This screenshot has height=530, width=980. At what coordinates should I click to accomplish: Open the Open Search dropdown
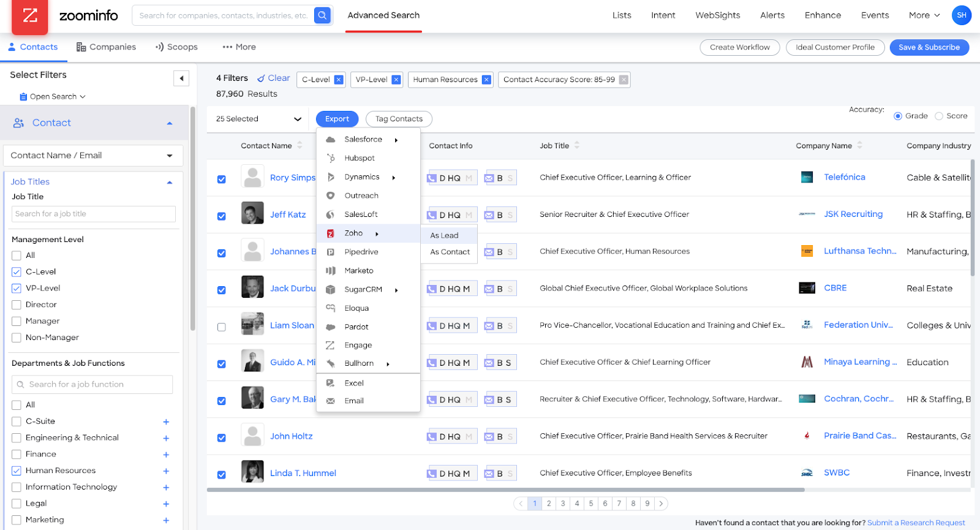tap(53, 97)
